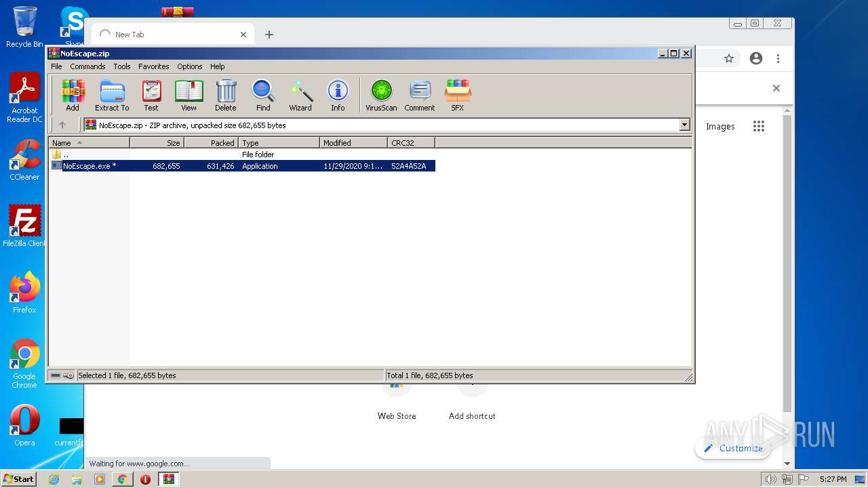Open the View file tool
868x488 pixels.
coord(189,95)
